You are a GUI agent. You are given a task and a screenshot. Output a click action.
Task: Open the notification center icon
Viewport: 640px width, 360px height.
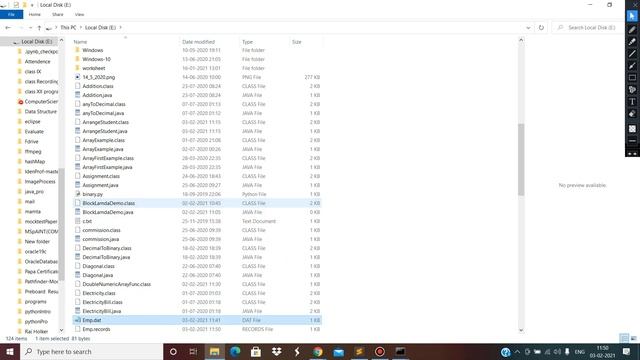point(627,351)
